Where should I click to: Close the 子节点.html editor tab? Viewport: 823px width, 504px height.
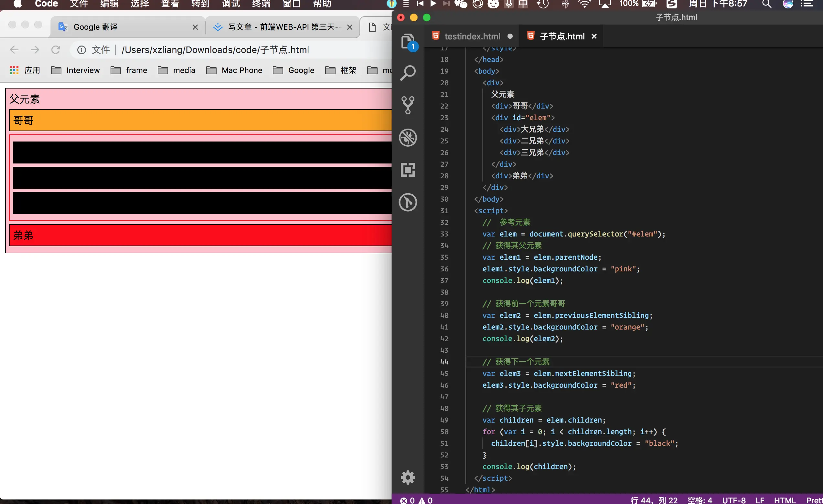point(594,37)
